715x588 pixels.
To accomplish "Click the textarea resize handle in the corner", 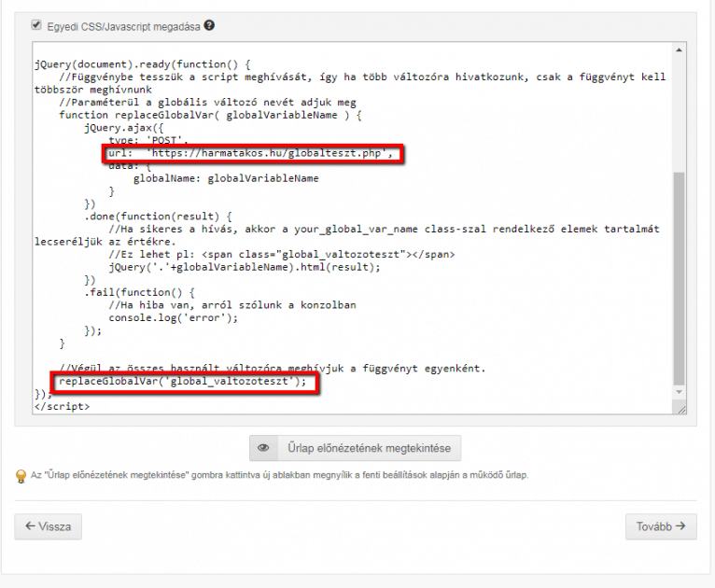I will (x=680, y=408).
